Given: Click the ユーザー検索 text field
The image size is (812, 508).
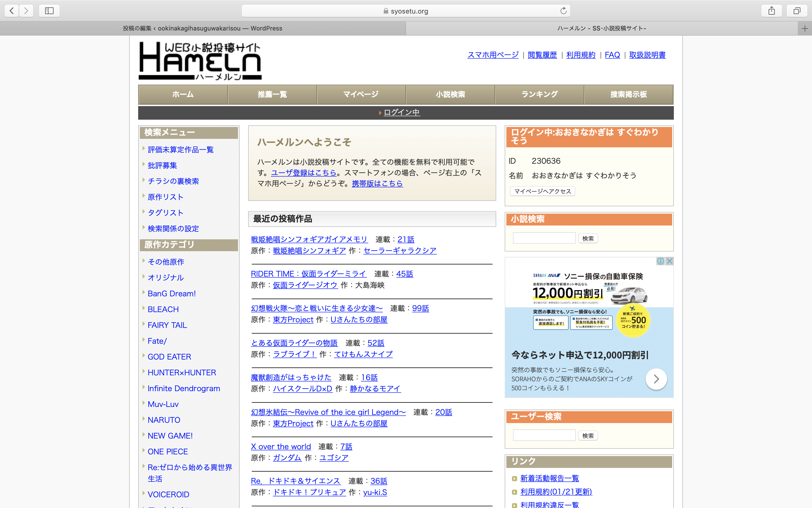Looking at the screenshot, I should coord(544,435).
